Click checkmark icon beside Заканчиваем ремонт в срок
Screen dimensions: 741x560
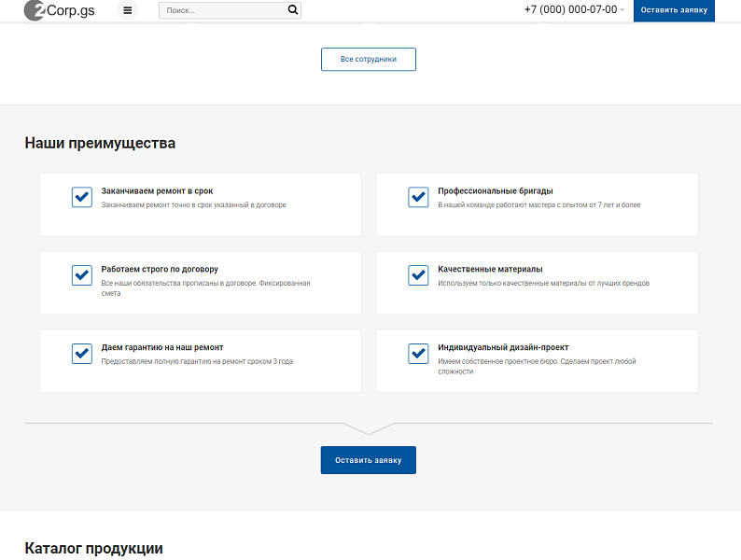coord(82,197)
